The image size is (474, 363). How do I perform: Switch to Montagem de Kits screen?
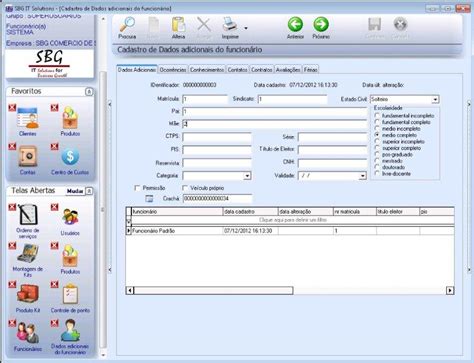(x=28, y=254)
